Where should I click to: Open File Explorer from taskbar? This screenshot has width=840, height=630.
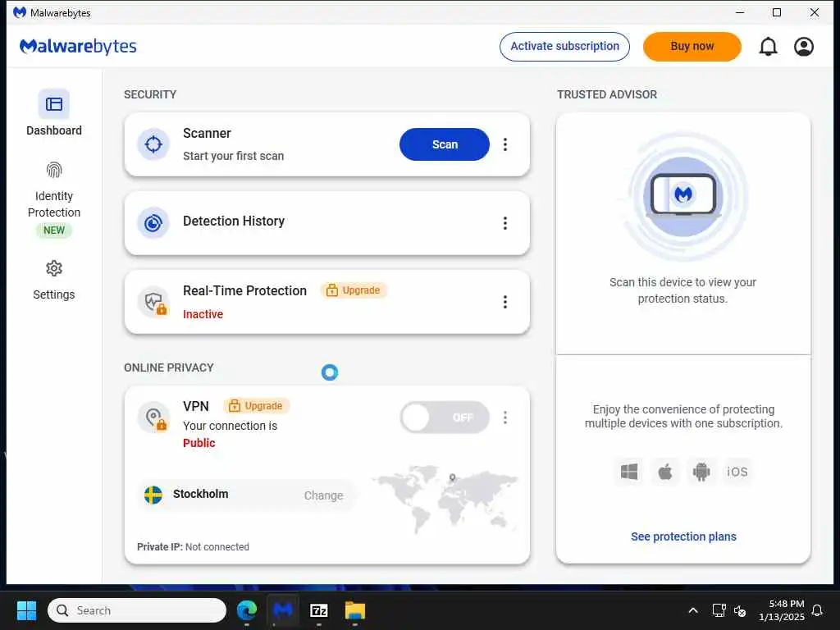pyautogui.click(x=354, y=610)
